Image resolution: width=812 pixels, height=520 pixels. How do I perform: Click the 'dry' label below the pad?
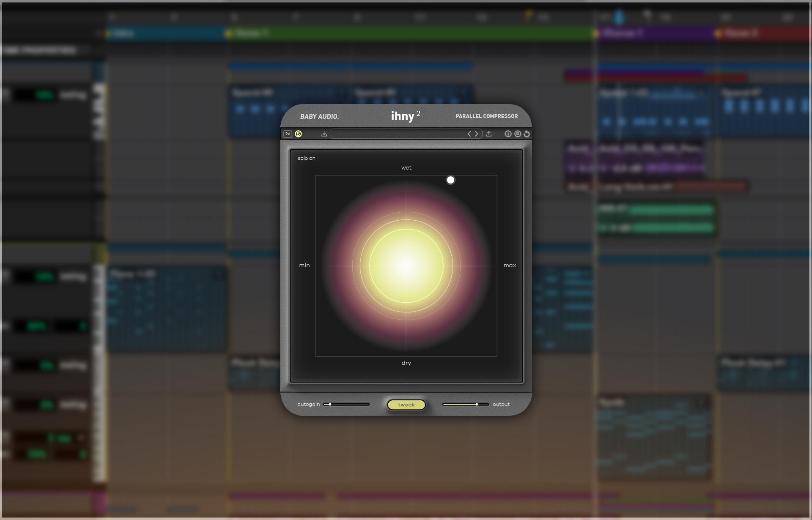(x=406, y=363)
